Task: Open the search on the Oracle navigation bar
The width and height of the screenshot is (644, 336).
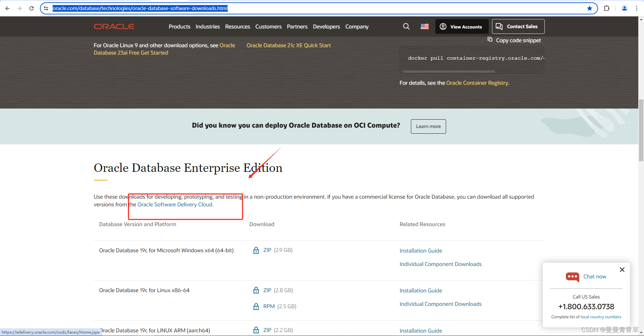Action: (406, 26)
